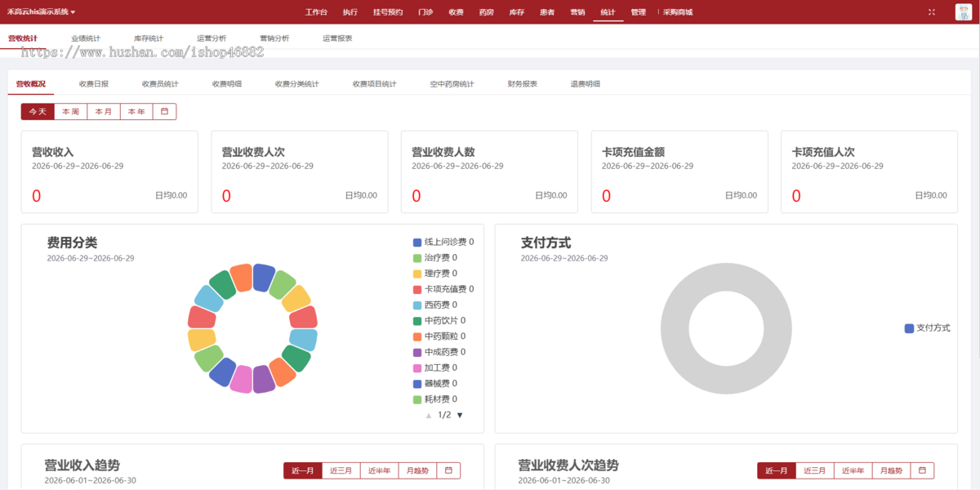Toggle the 卡项充值费 legend swatch
This screenshot has height=490, width=980.
pyautogui.click(x=417, y=289)
